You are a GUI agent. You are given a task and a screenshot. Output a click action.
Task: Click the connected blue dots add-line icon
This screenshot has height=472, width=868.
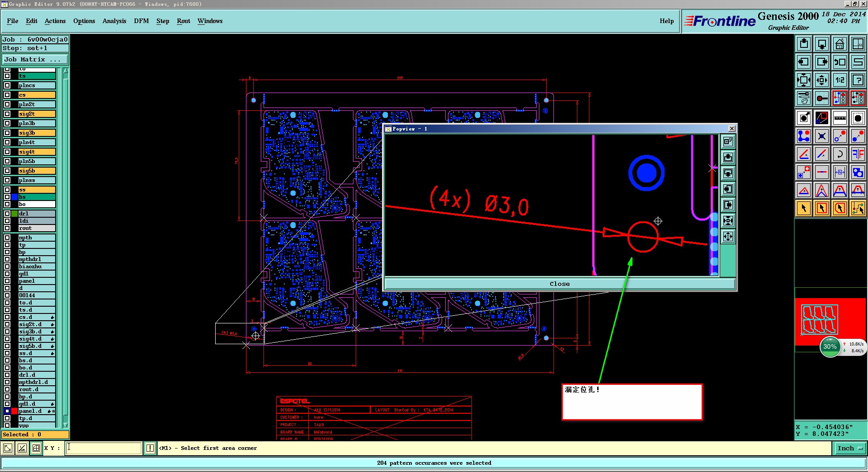(x=804, y=136)
